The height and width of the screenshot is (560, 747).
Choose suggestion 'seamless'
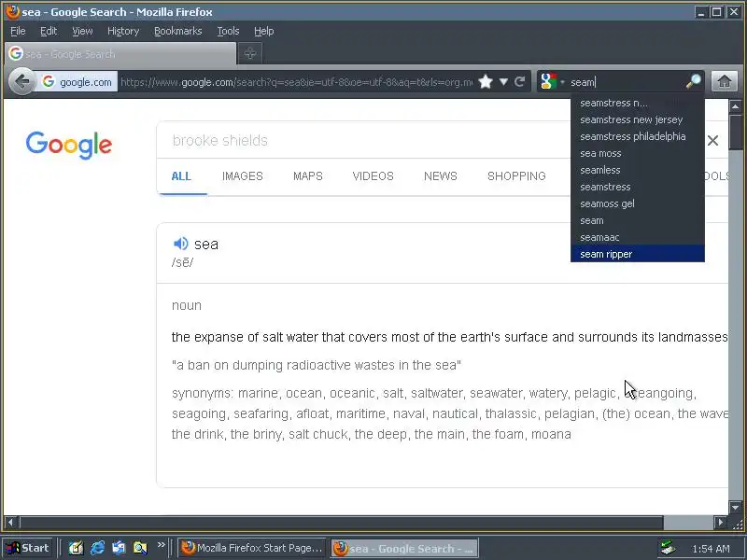click(x=638, y=170)
